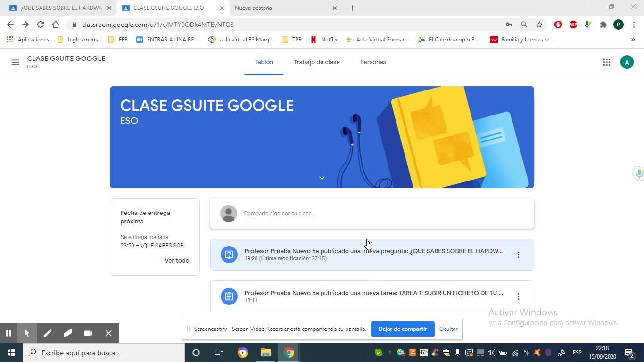Close the ¿QUE SABES SOBRE EL HARDWA tab
This screenshot has height=362, width=644.
click(x=109, y=8)
